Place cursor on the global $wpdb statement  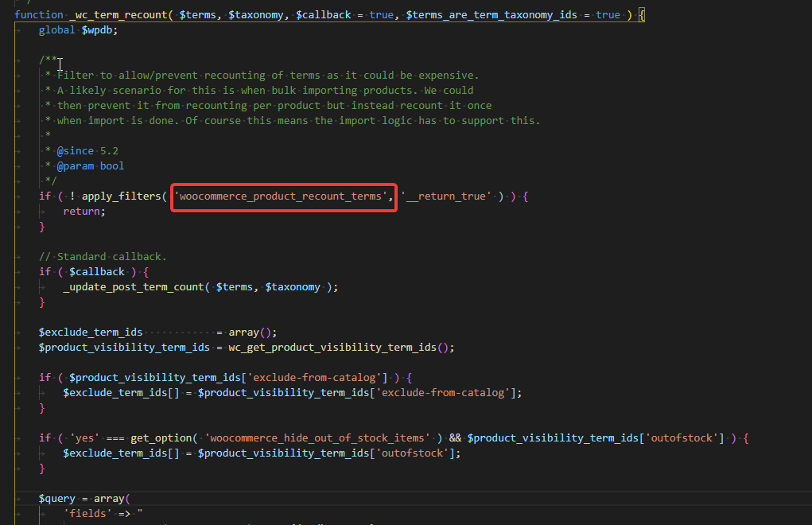(78, 30)
